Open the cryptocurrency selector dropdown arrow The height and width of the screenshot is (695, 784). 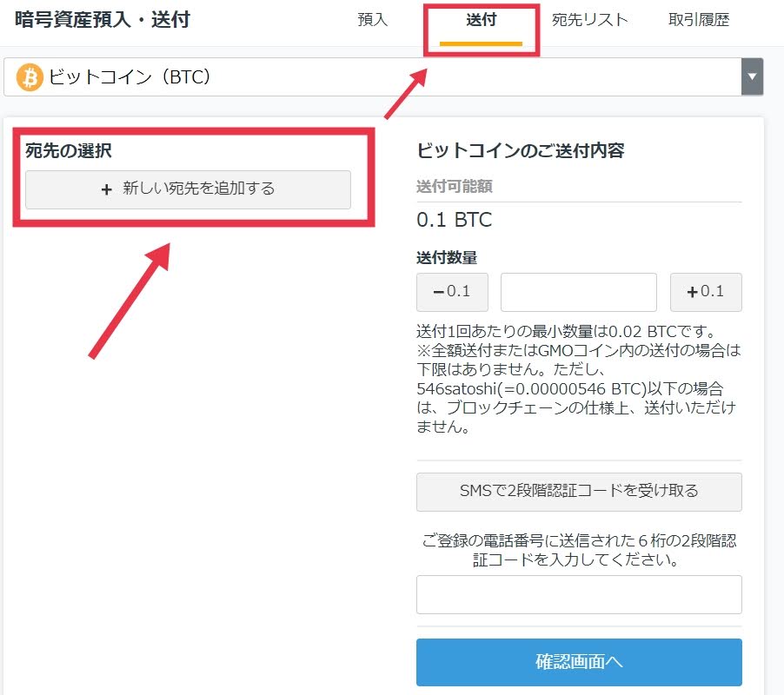752,76
